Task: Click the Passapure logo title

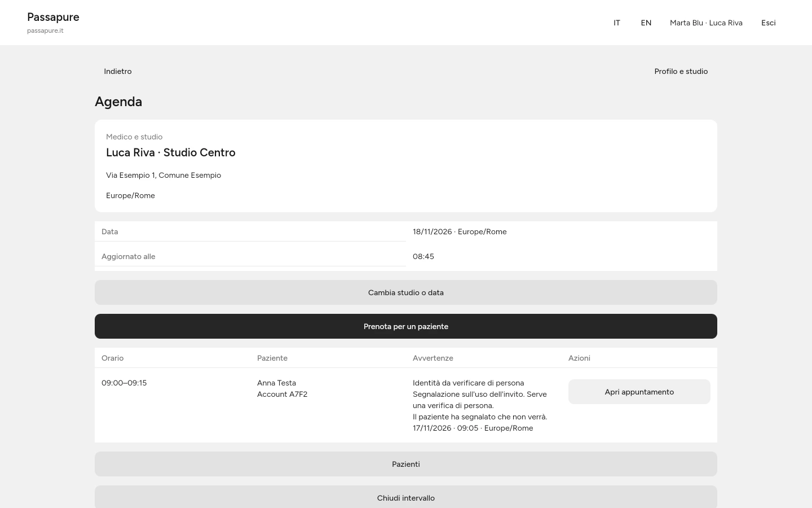Action: point(53,17)
